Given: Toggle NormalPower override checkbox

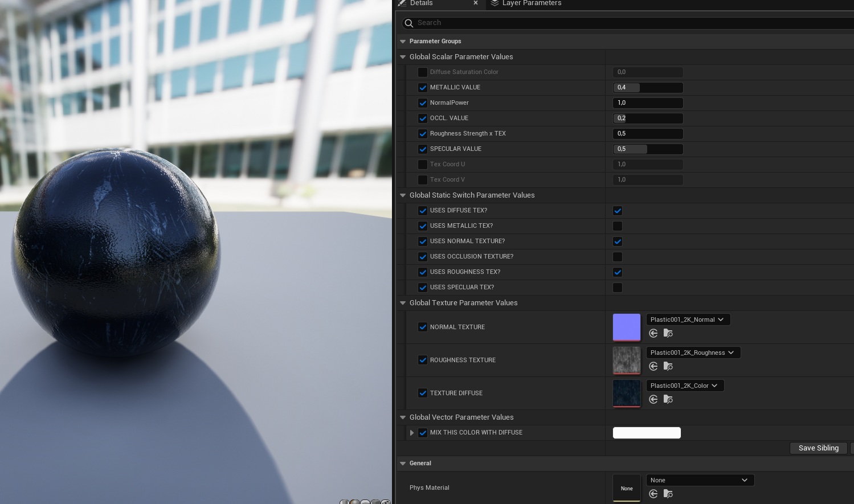Looking at the screenshot, I should coord(423,103).
